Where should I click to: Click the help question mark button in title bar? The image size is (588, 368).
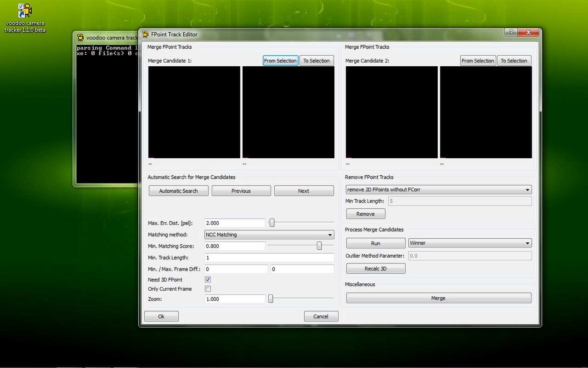click(511, 32)
